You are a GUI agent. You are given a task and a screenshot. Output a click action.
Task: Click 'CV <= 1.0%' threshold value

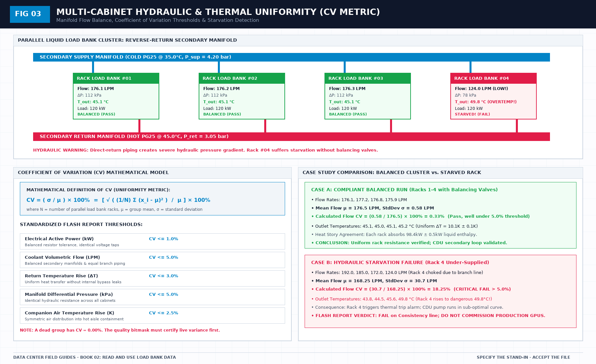coord(164,239)
